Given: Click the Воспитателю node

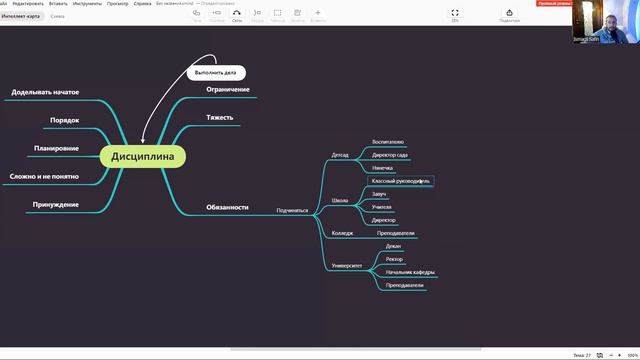Looking at the screenshot, I should click(388, 142).
